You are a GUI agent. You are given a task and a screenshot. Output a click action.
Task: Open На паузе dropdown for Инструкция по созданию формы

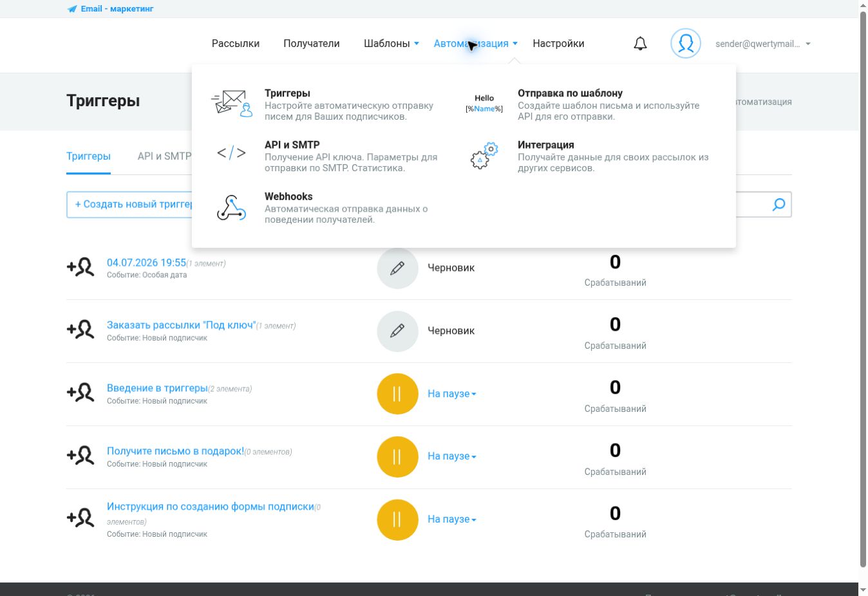coord(452,519)
